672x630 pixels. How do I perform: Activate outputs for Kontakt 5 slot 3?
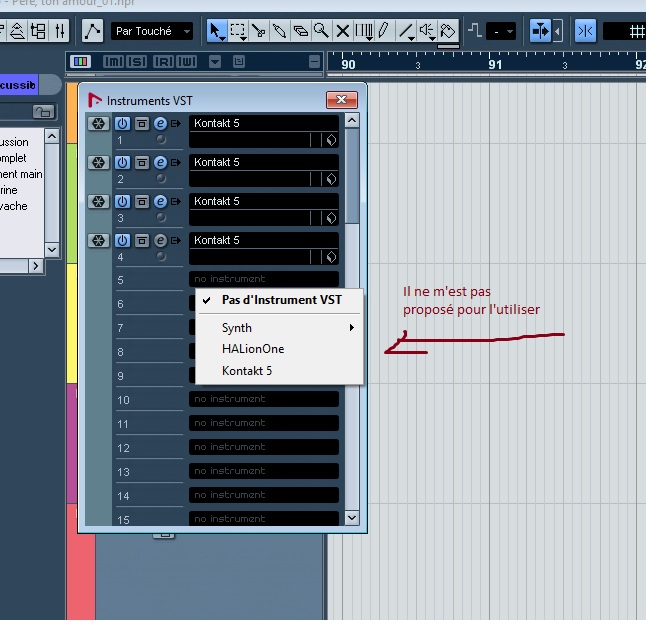point(176,202)
